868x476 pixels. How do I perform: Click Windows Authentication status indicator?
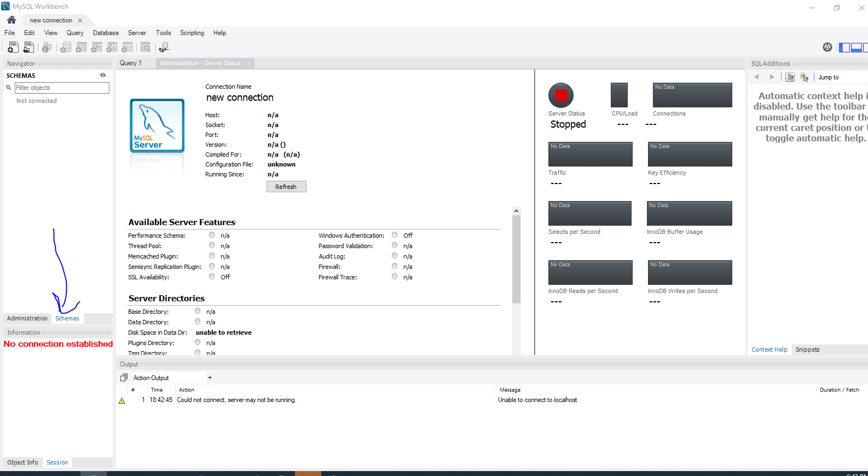(395, 235)
